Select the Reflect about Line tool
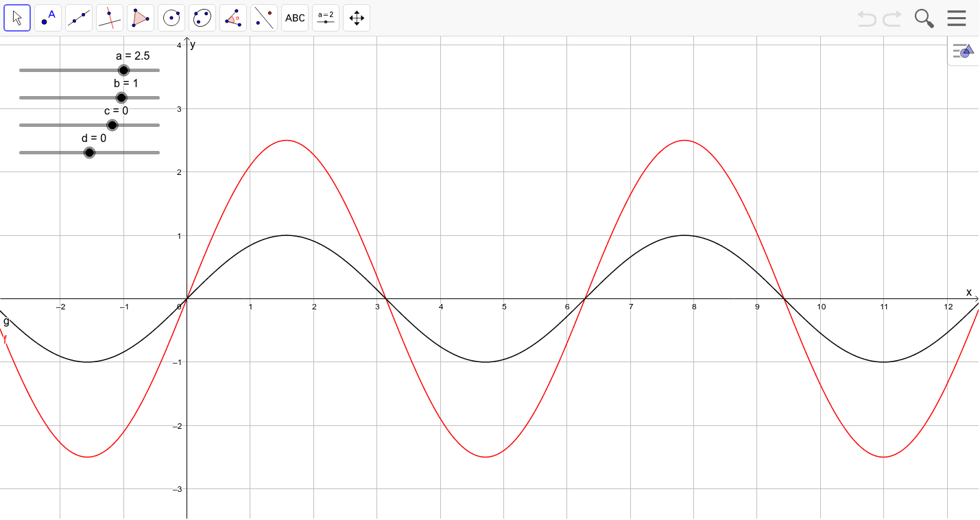Screen dimensions: 980x520 tap(263, 18)
